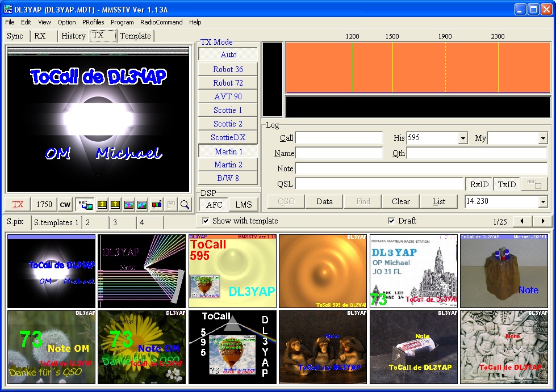Open the RGB color adjust icon
This screenshot has height=392, width=556.
pyautogui.click(x=157, y=204)
